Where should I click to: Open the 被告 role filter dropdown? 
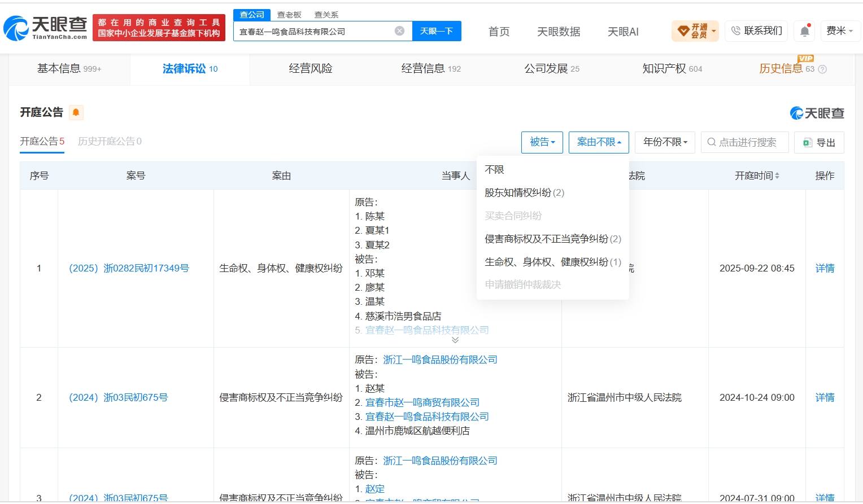point(542,142)
